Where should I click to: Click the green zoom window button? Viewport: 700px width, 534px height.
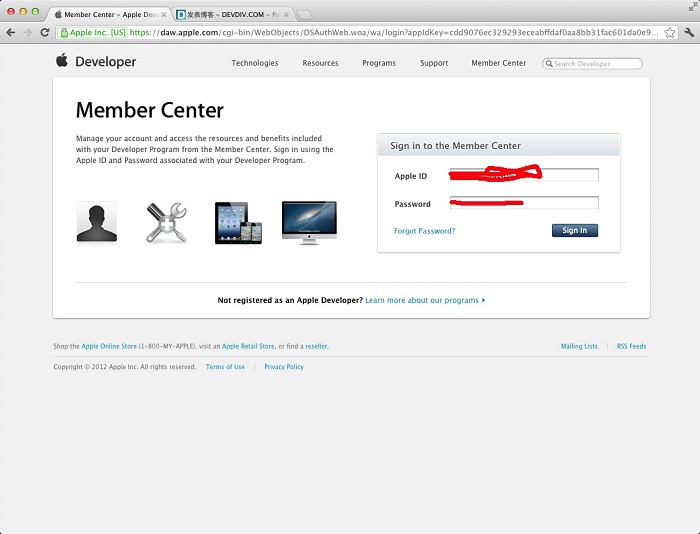35,12
